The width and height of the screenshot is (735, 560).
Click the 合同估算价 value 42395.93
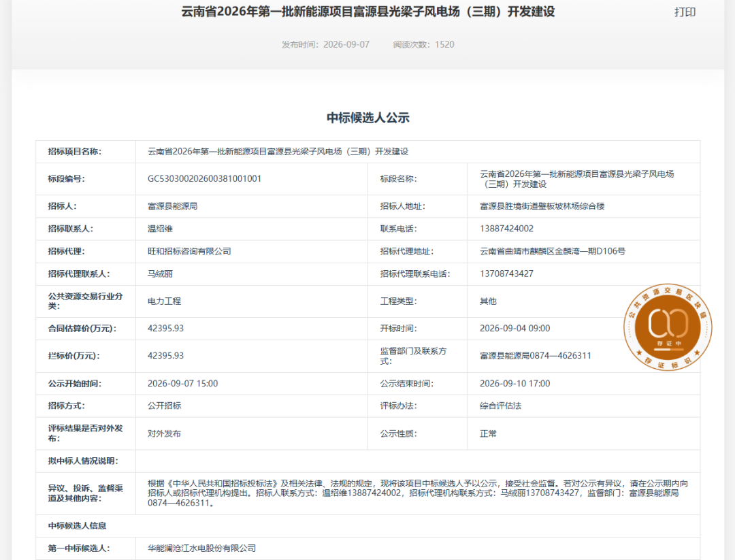(x=165, y=329)
